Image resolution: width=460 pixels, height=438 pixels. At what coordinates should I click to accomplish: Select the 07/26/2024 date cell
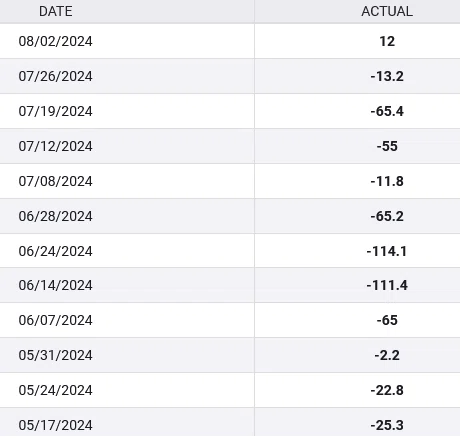(56, 76)
